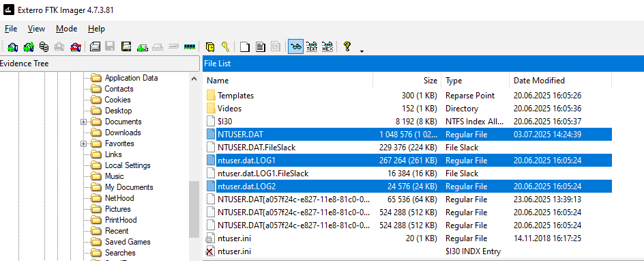Select My Documents folder in tree
644x261 pixels.
click(128, 187)
